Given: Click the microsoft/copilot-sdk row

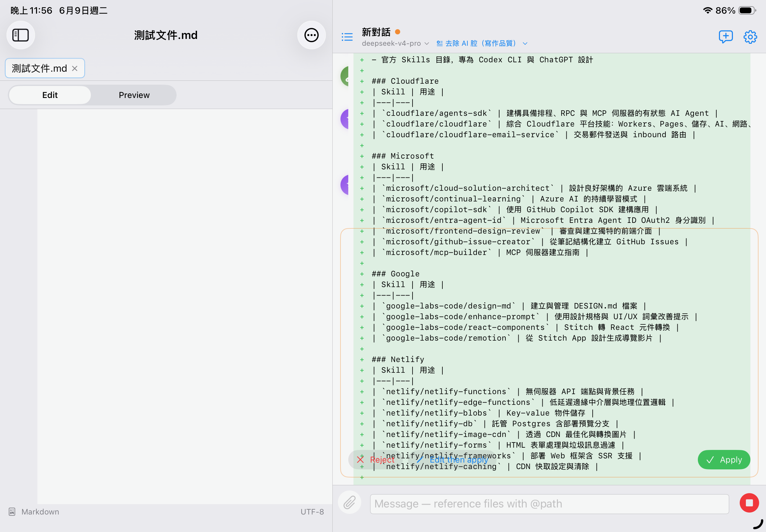Looking at the screenshot, I should pyautogui.click(x=514, y=210).
